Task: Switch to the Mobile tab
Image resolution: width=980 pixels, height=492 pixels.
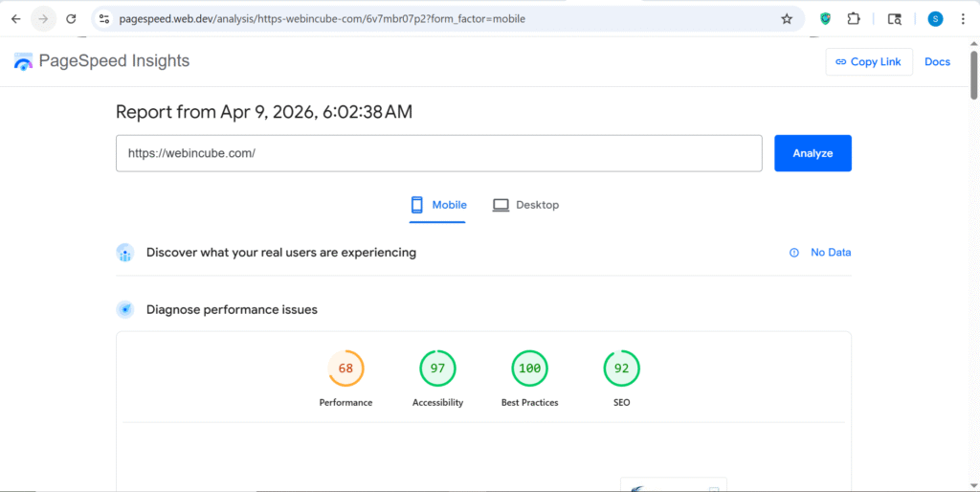Action: [437, 205]
